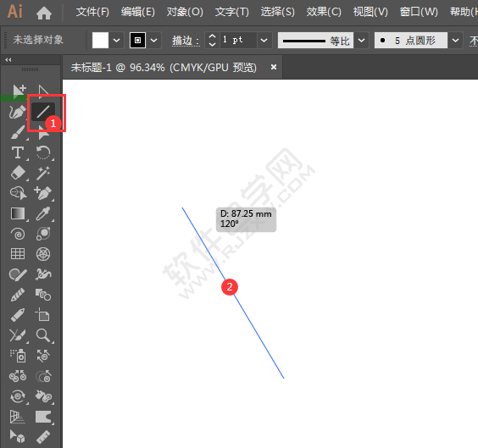478x448 pixels.
Task: Select the Eyedropper tool
Action: [43, 213]
